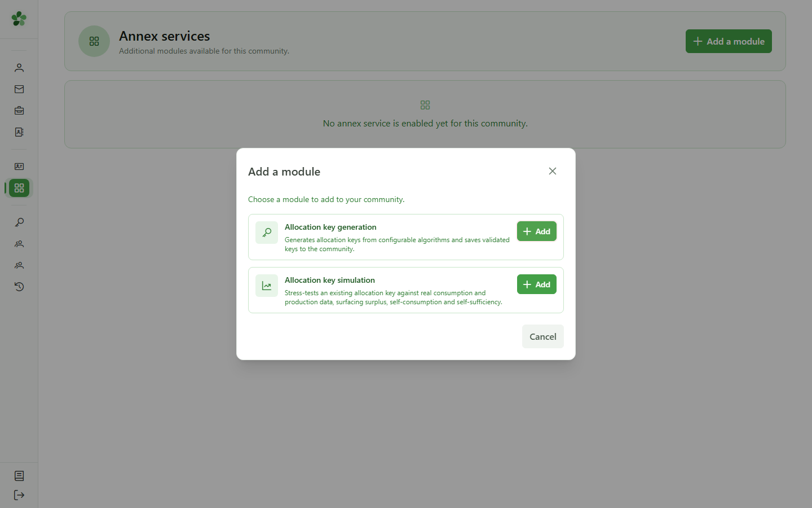Viewport: 812px width, 508px height.
Task: Open the key icon in the sidebar
Action: (x=19, y=222)
